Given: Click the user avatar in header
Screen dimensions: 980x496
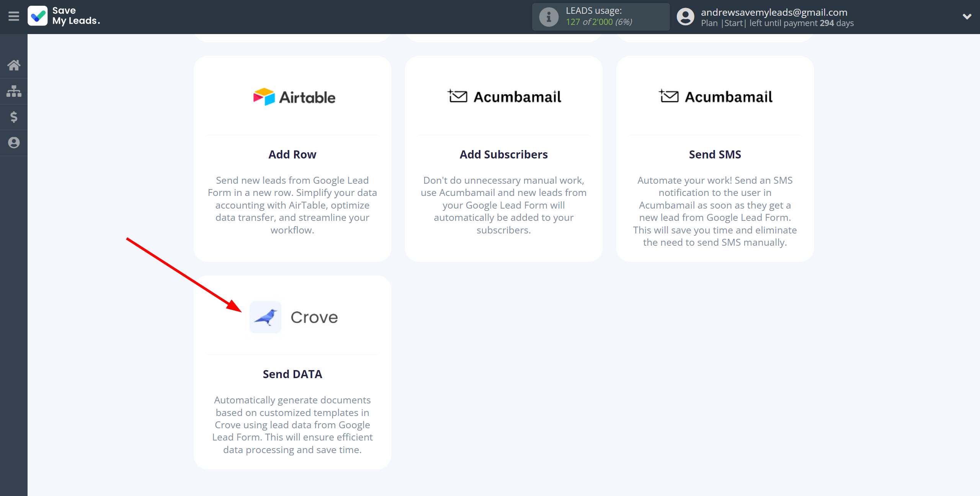Looking at the screenshot, I should point(685,17).
